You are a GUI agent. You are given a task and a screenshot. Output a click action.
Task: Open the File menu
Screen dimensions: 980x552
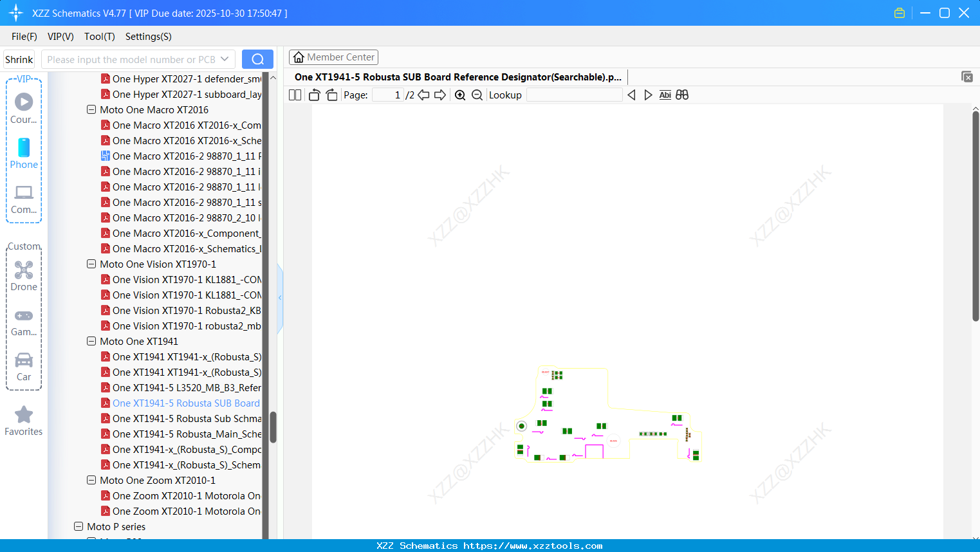click(24, 37)
